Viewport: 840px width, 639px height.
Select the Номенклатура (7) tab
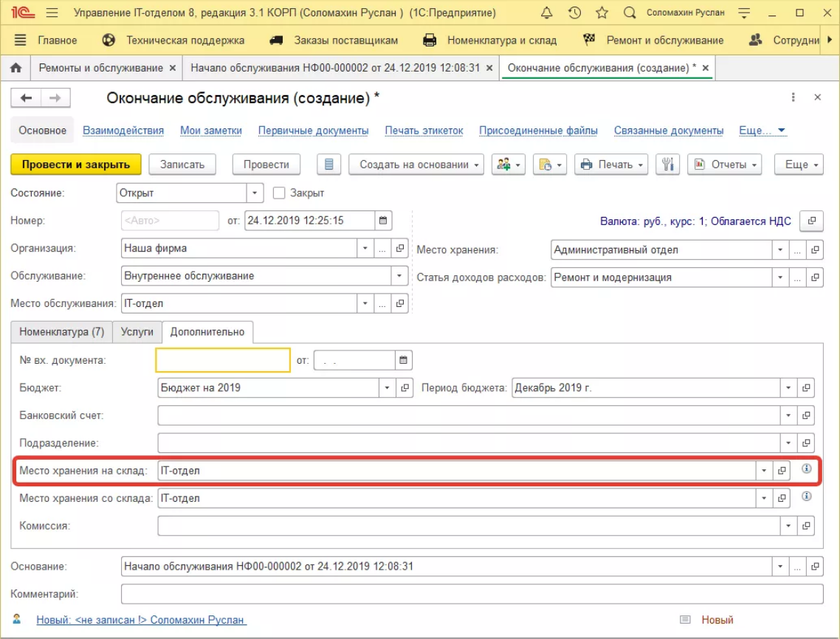[61, 332]
